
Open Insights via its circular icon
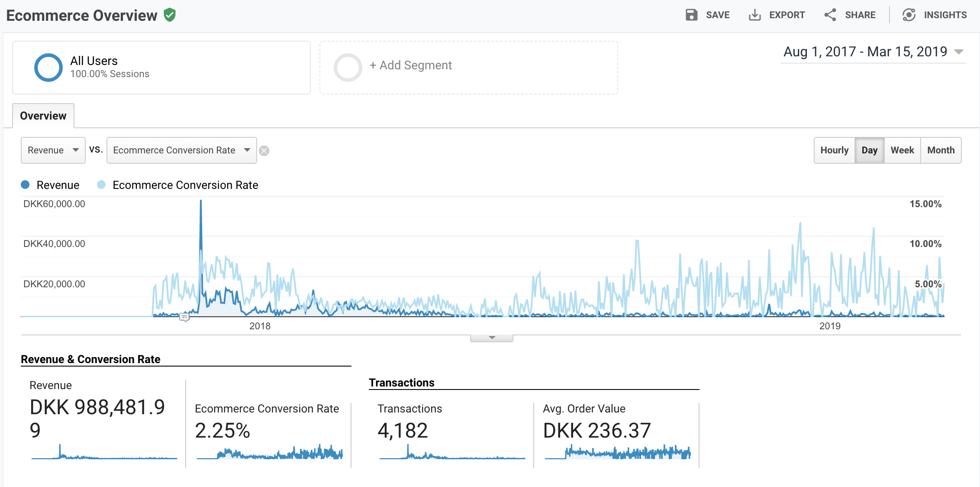pos(909,15)
